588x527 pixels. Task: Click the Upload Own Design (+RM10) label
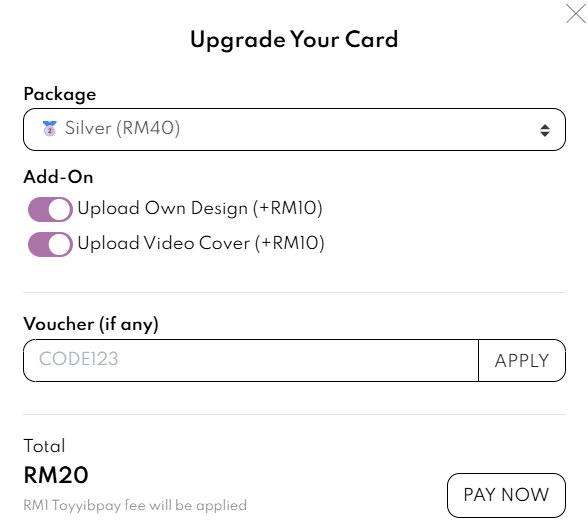pos(200,208)
